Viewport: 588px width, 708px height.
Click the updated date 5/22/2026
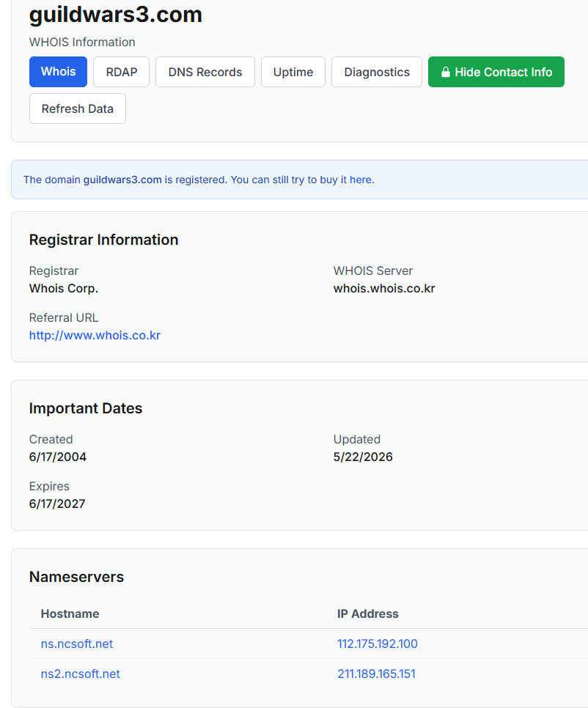click(363, 457)
